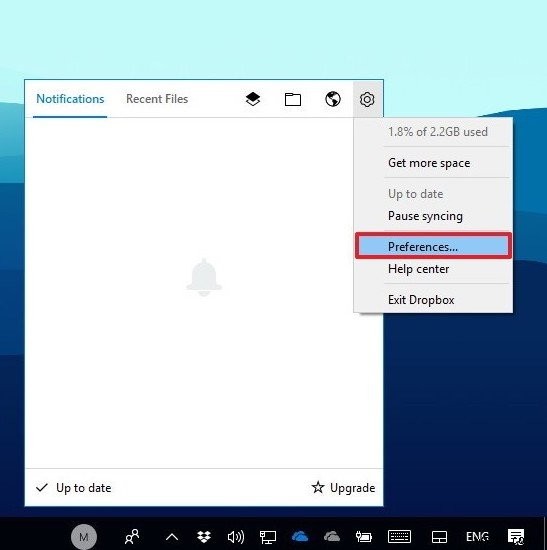The image size is (547, 550).
Task: Click the gray OneDrive cloud tray icon
Action: tap(332, 537)
